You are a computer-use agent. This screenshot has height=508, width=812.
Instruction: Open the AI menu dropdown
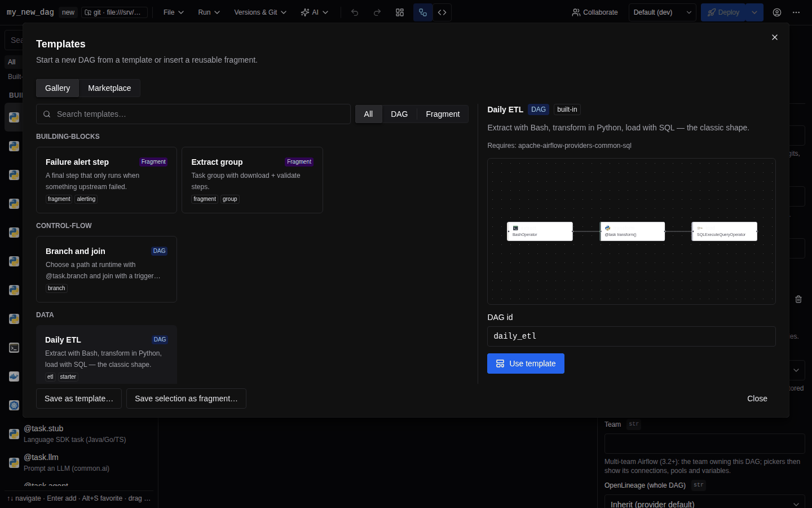click(x=314, y=12)
